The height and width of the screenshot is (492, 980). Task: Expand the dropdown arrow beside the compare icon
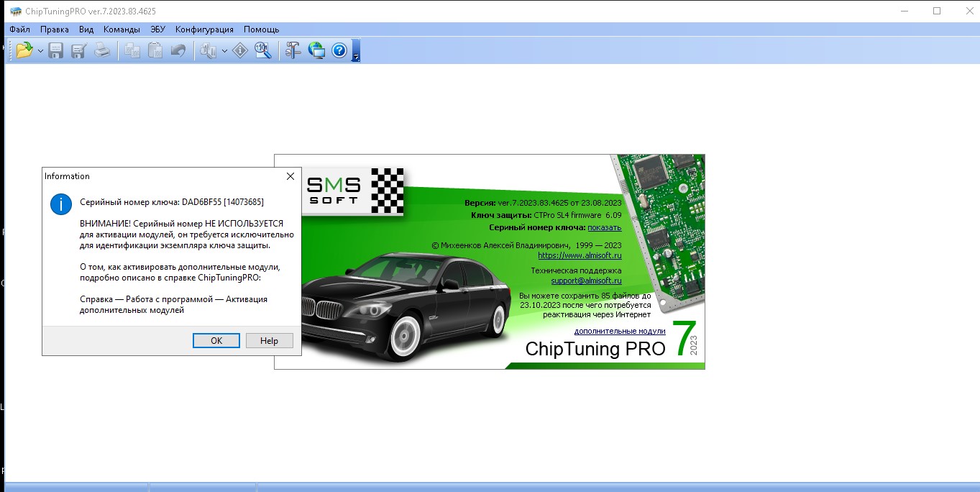click(224, 51)
